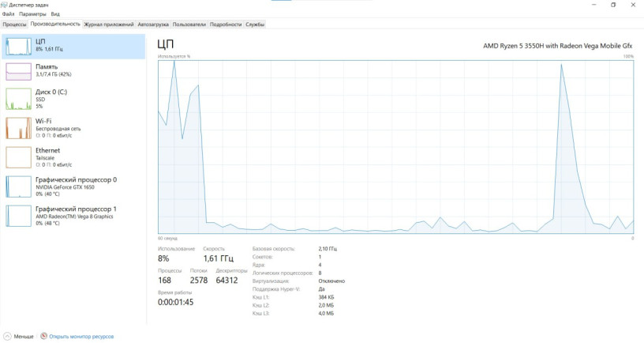This screenshot has width=644, height=343.
Task: Open Открыть монитор ресурсов link
Action: click(x=81, y=337)
